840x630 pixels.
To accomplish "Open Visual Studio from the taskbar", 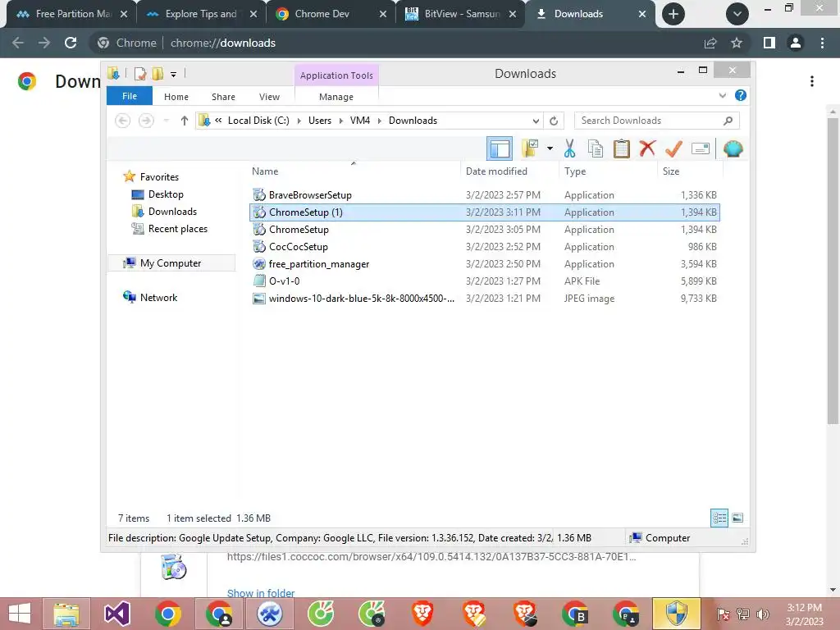I will pos(117,614).
